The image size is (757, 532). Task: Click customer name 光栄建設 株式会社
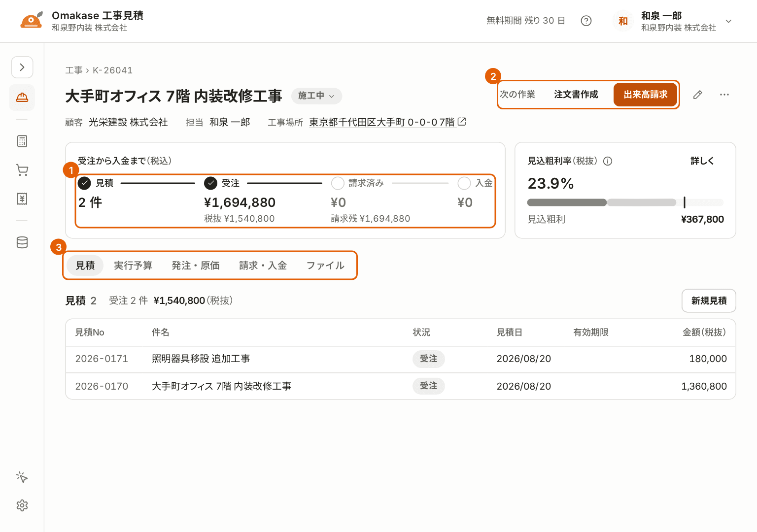[x=128, y=122]
